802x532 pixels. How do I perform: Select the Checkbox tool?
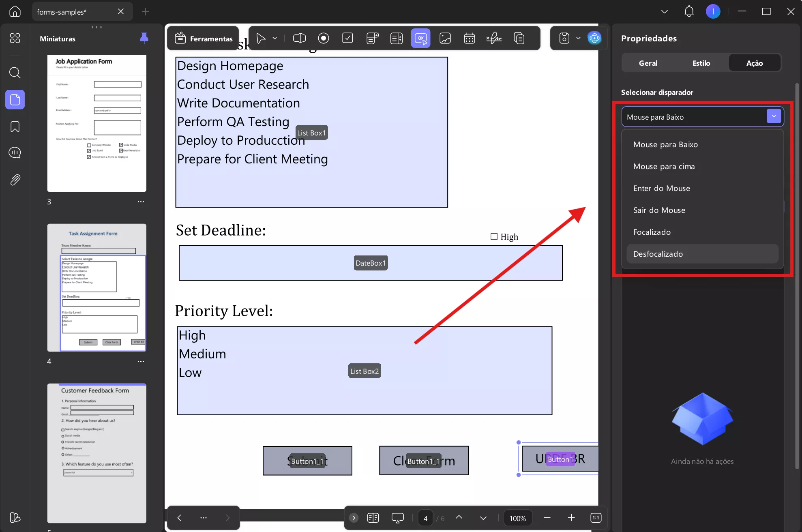tap(347, 38)
